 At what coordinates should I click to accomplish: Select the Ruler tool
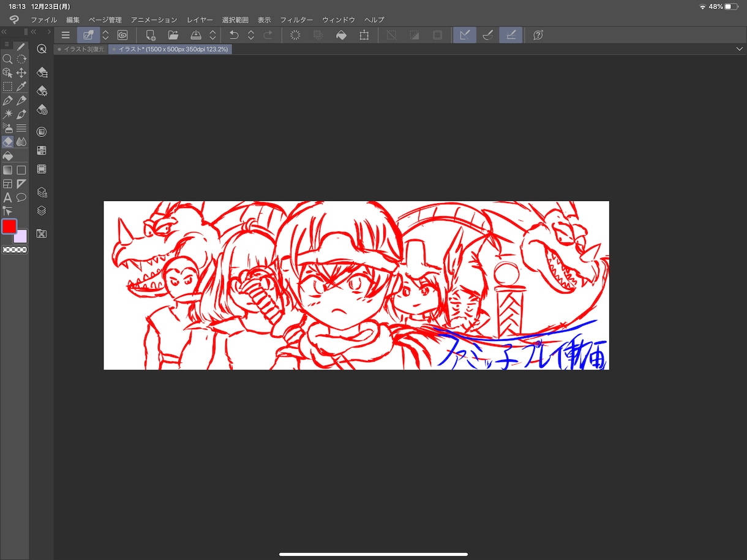[x=21, y=184]
